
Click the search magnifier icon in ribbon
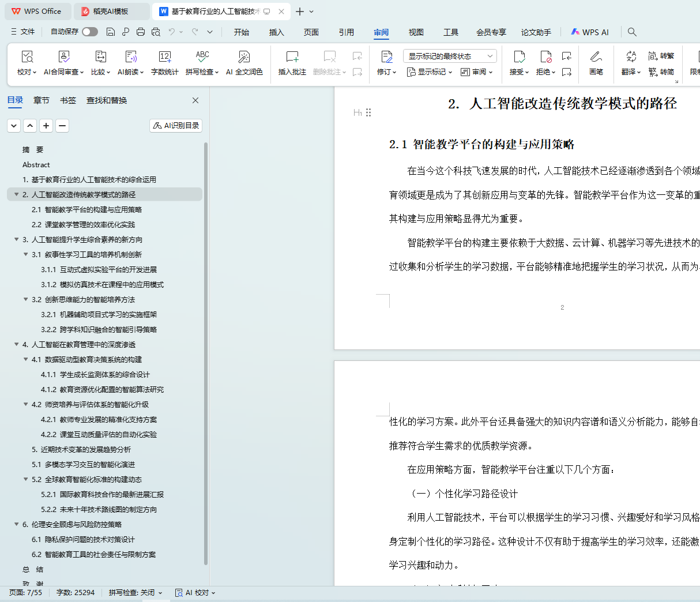pyautogui.click(x=632, y=32)
